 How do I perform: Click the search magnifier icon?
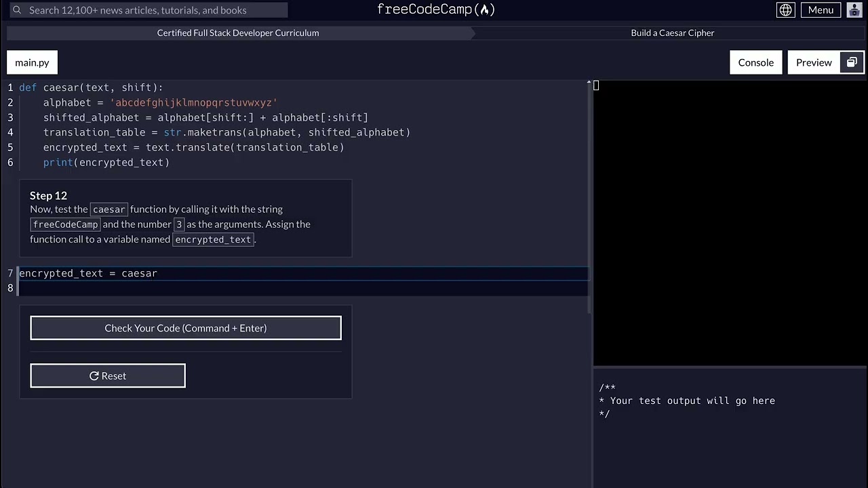coord(17,10)
